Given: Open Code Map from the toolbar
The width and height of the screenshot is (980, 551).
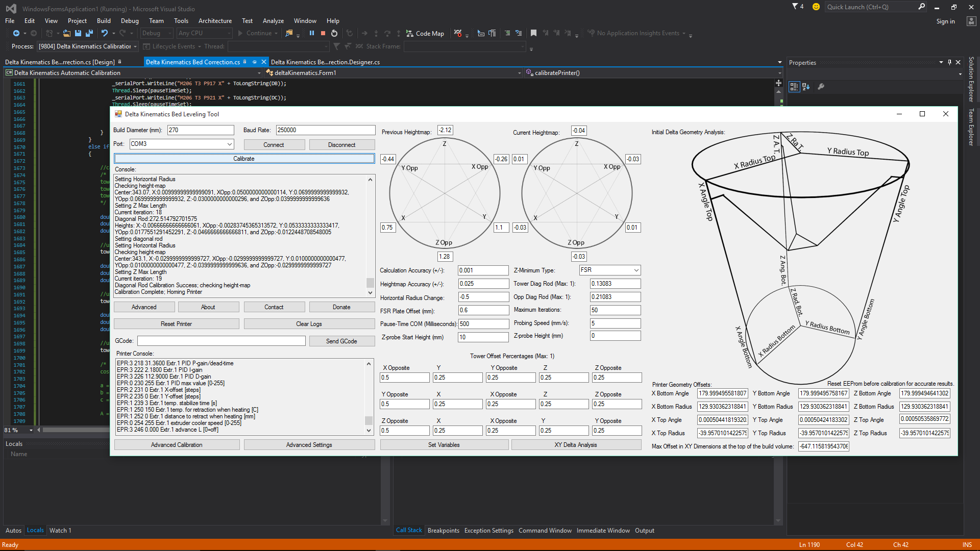Looking at the screenshot, I should 425,33.
